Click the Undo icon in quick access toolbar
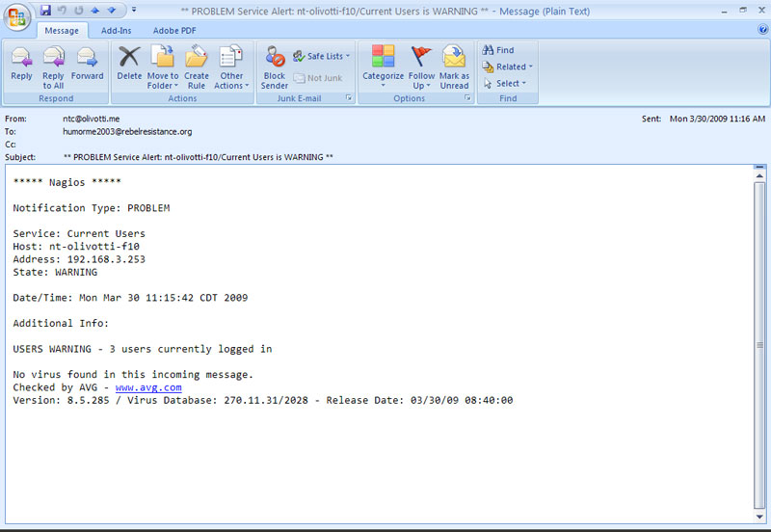The image size is (771, 532). click(x=62, y=10)
